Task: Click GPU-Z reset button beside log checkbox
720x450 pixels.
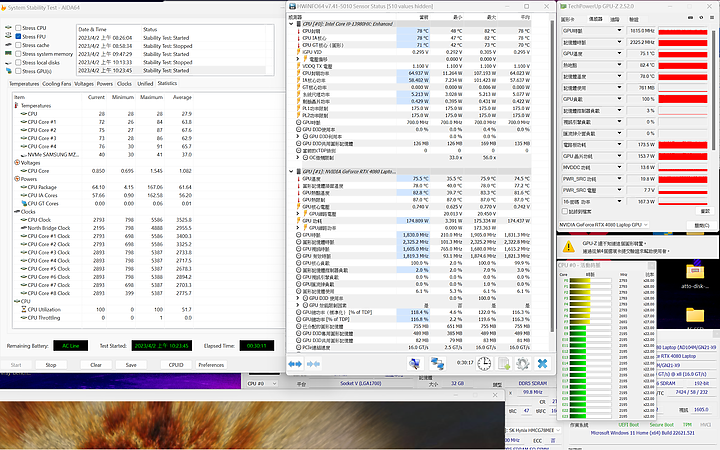Action: tap(705, 211)
